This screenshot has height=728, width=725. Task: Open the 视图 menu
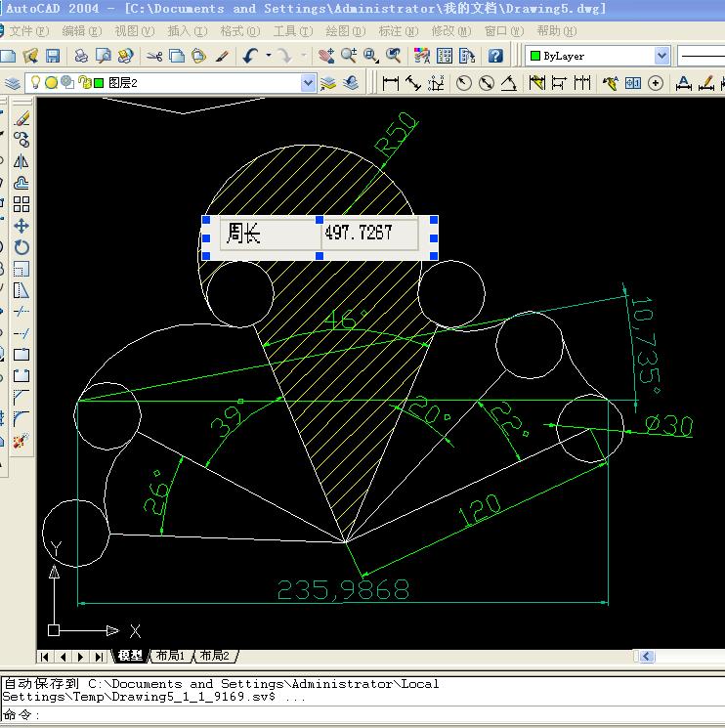coord(134,31)
